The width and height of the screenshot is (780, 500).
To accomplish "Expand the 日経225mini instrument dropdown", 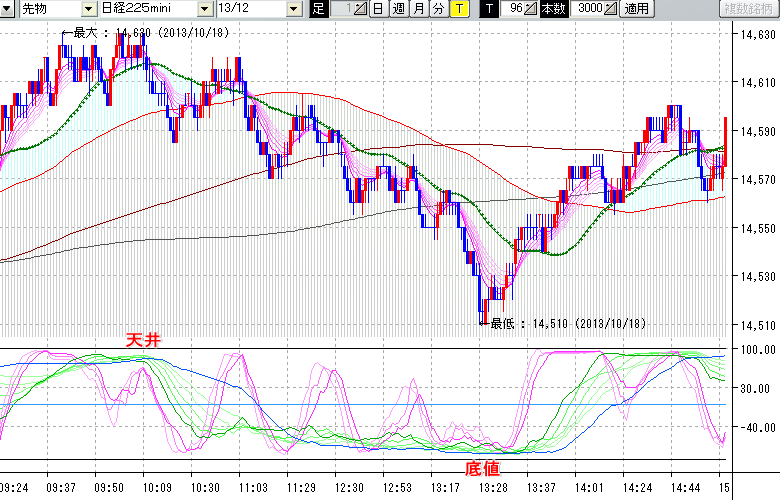I will point(204,9).
